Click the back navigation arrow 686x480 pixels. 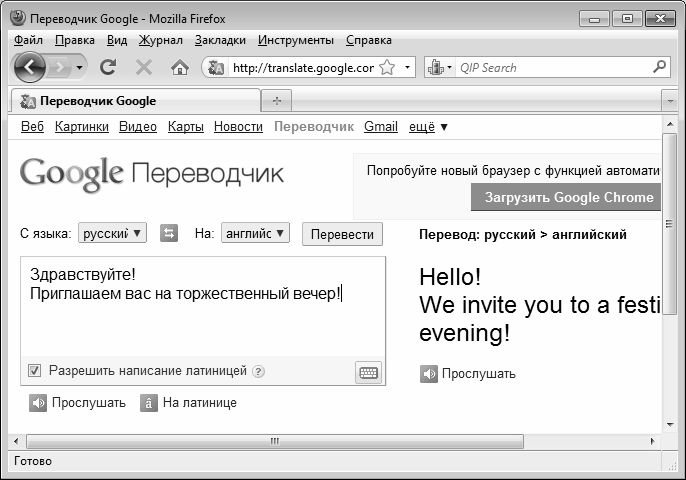(x=30, y=67)
